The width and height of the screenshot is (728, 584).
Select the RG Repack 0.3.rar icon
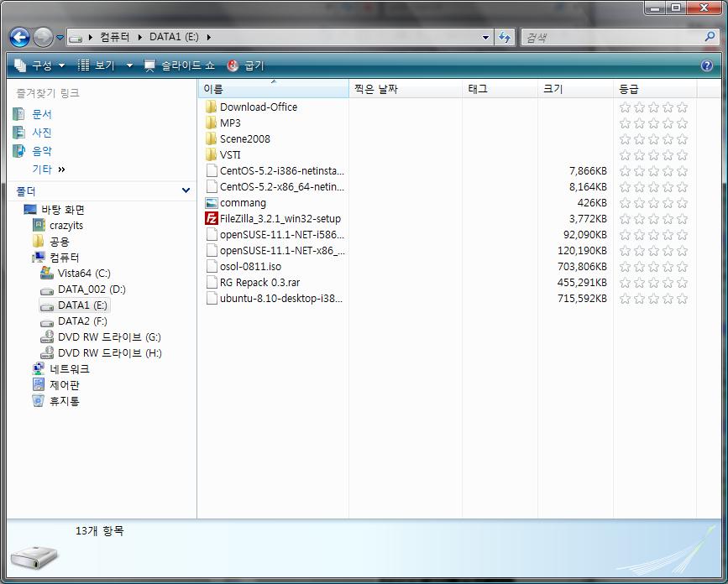click(x=212, y=283)
